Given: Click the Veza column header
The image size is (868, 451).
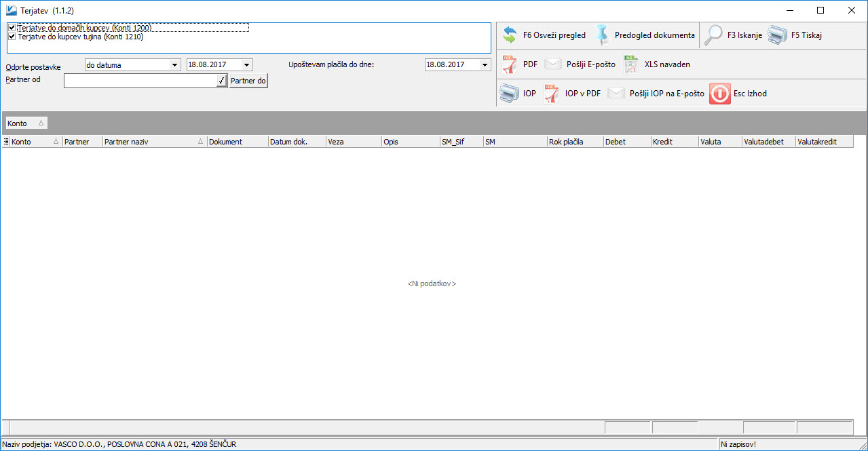Looking at the screenshot, I should pyautogui.click(x=354, y=142).
